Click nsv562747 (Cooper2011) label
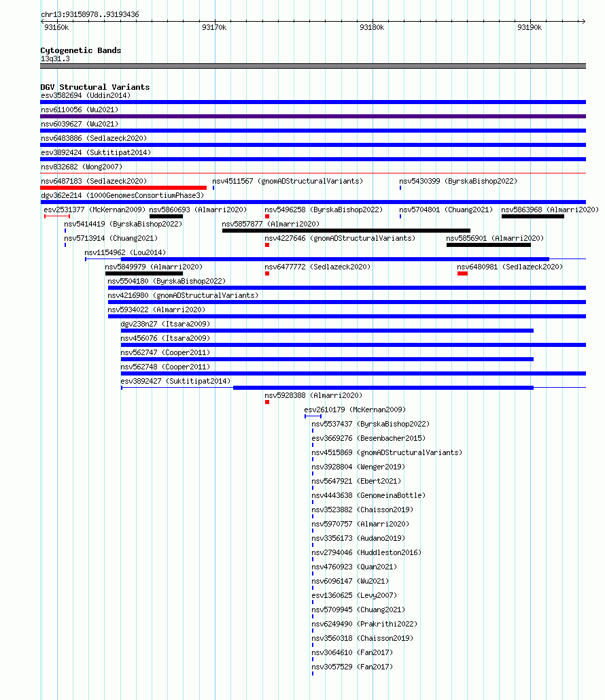Image resolution: width=605 pixels, height=700 pixels. pyautogui.click(x=165, y=352)
